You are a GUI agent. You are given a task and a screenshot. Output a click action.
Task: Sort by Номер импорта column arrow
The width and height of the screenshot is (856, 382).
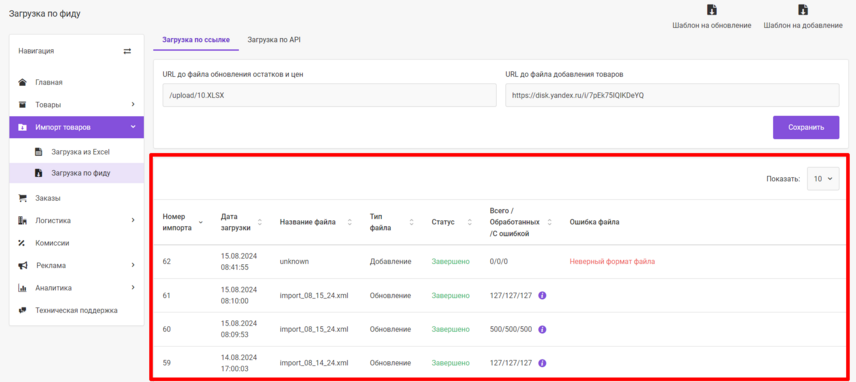tap(200, 223)
